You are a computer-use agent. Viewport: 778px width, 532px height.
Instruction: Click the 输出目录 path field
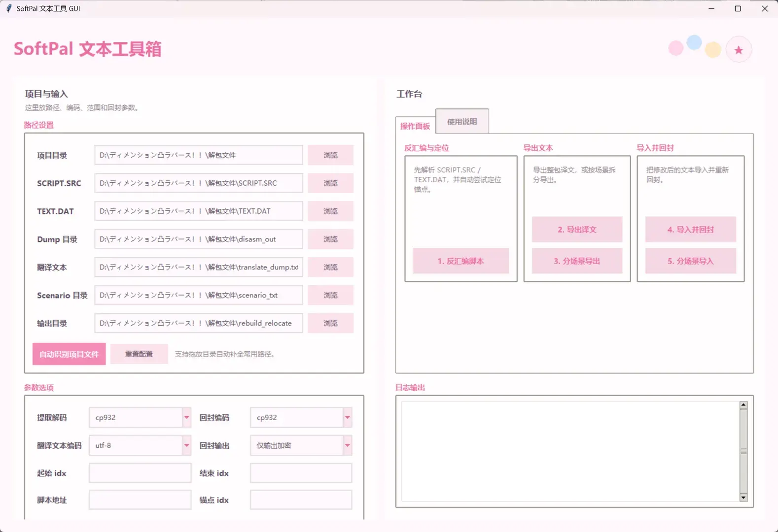pos(199,324)
